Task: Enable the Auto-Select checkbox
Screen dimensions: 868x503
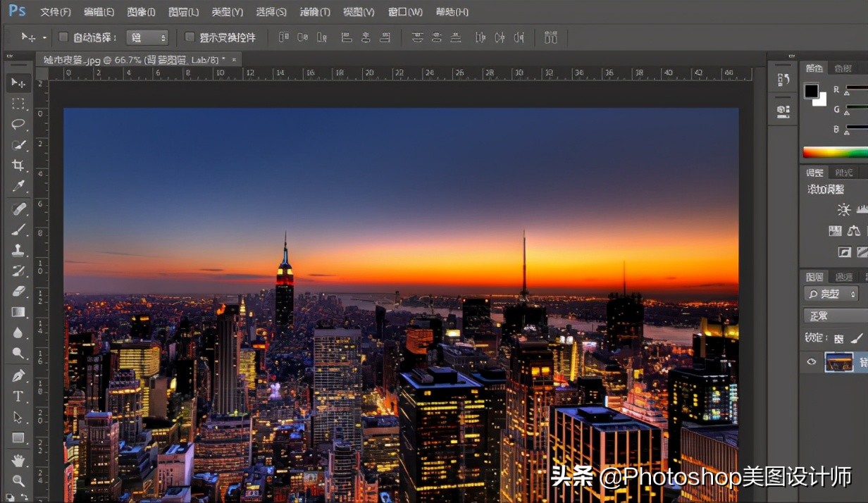Action: [x=63, y=37]
